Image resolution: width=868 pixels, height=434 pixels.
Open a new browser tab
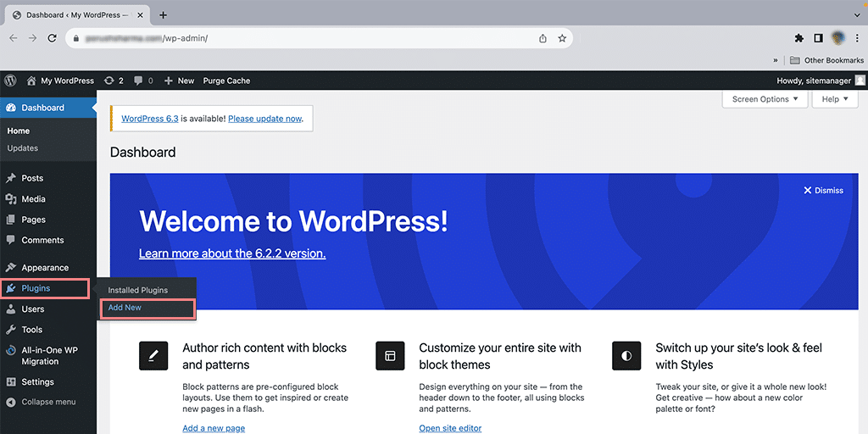click(164, 15)
